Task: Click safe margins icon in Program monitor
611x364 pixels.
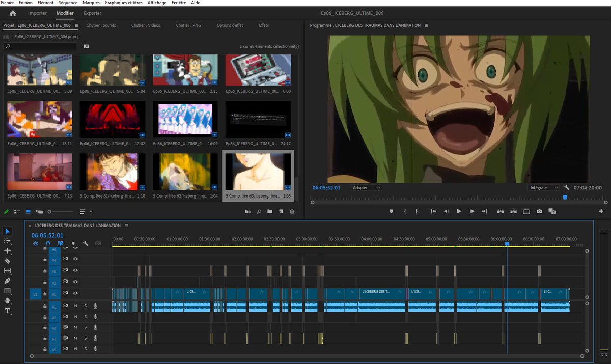Action: point(526,211)
